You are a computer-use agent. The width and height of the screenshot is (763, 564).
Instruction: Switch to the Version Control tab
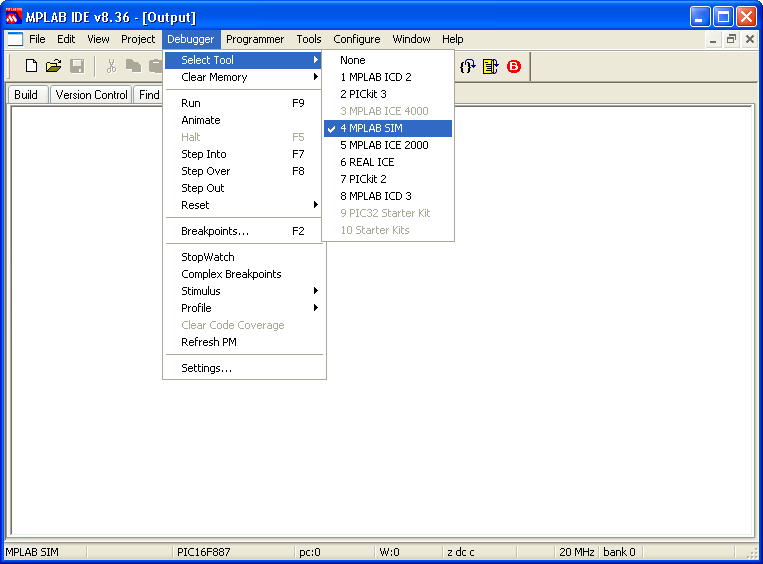tap(91, 94)
